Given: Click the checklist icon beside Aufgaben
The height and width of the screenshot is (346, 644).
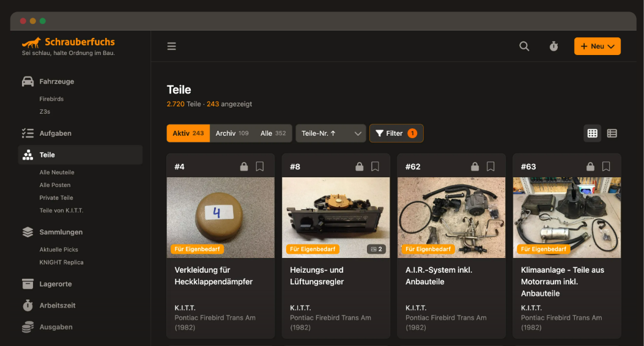Looking at the screenshot, I should pyautogui.click(x=28, y=133).
